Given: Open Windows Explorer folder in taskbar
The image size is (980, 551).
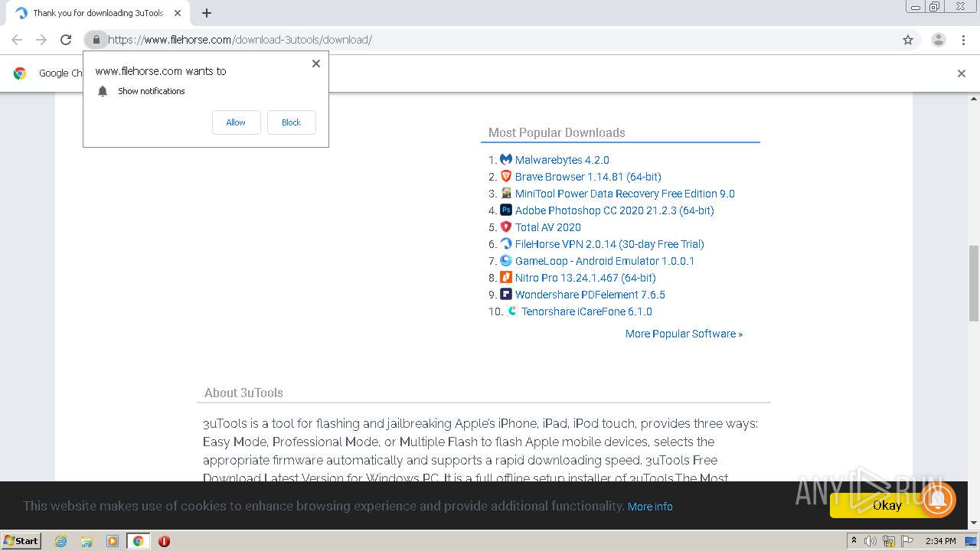Looking at the screenshot, I should [x=87, y=540].
